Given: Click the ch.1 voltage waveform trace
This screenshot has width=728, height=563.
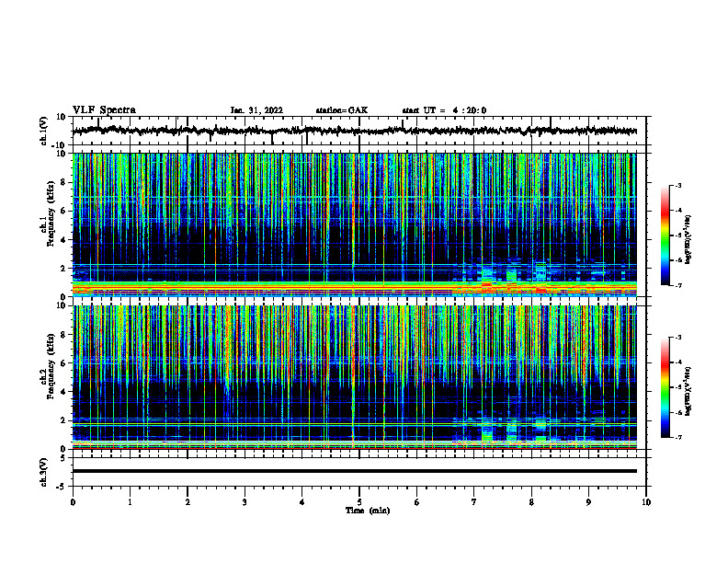Looking at the screenshot, I should (355, 131).
